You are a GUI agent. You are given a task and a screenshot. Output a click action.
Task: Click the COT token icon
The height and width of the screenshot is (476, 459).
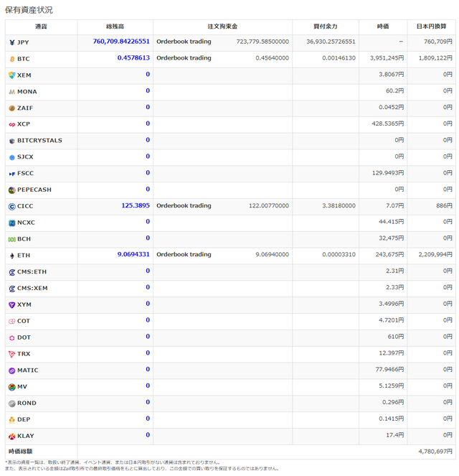(11, 321)
